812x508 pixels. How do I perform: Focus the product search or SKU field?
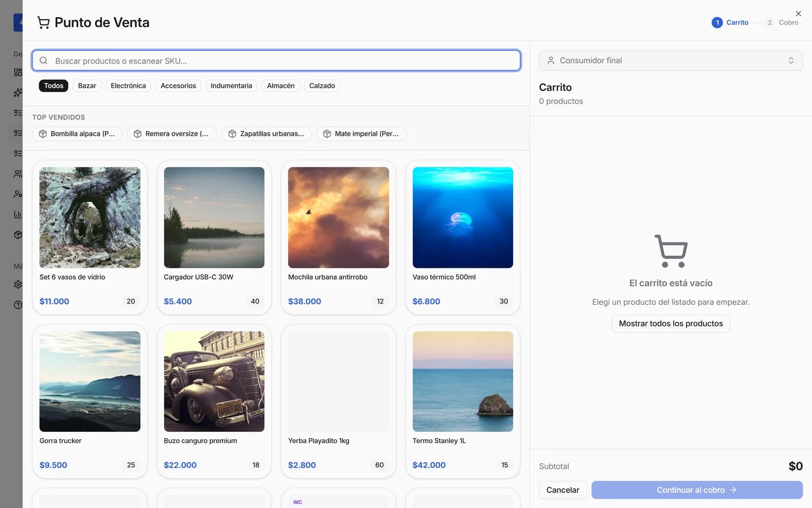point(276,60)
